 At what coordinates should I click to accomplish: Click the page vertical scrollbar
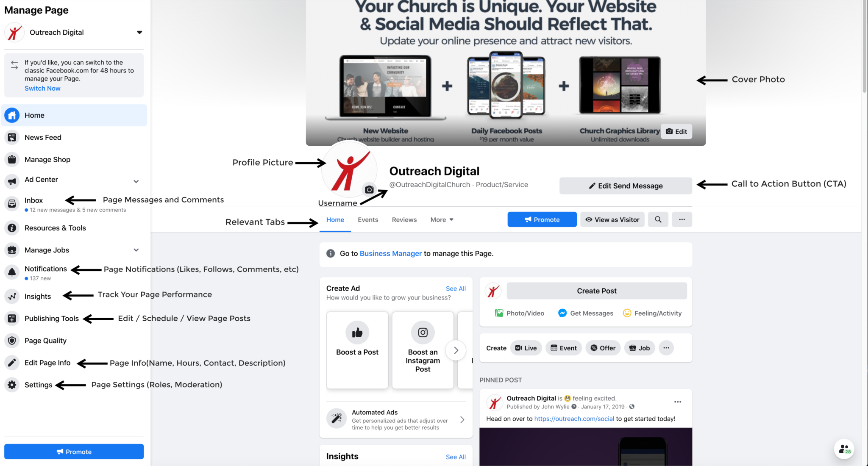coord(865,47)
